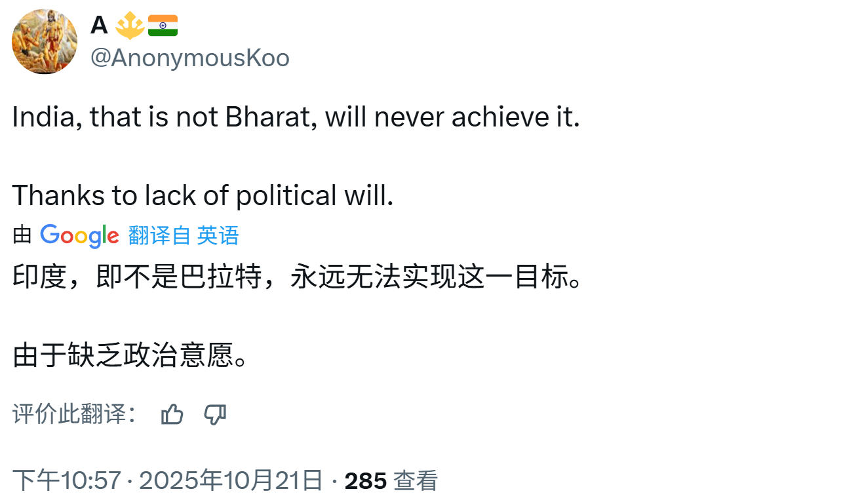Click the post time "下午10:57"
Viewport: 862px width, 504px height.
[x=66, y=481]
